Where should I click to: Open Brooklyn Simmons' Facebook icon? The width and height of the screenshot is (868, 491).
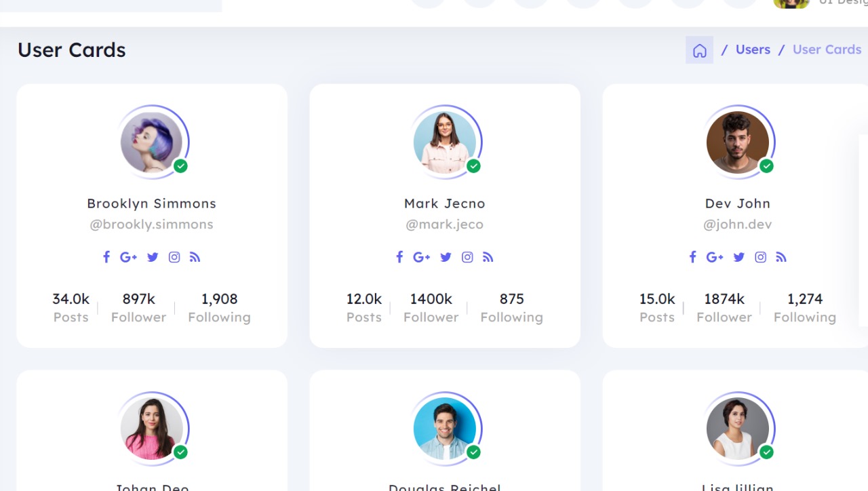(x=106, y=257)
